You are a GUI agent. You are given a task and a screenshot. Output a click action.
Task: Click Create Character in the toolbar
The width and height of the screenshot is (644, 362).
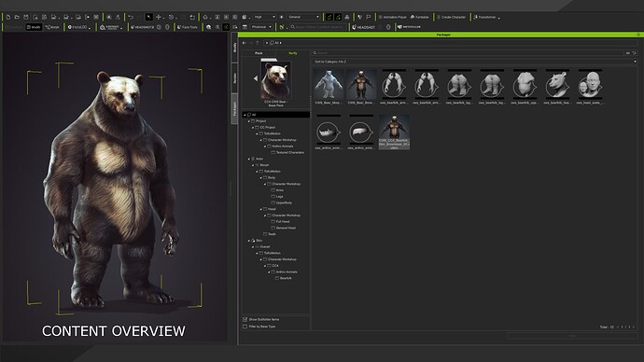[x=451, y=17]
